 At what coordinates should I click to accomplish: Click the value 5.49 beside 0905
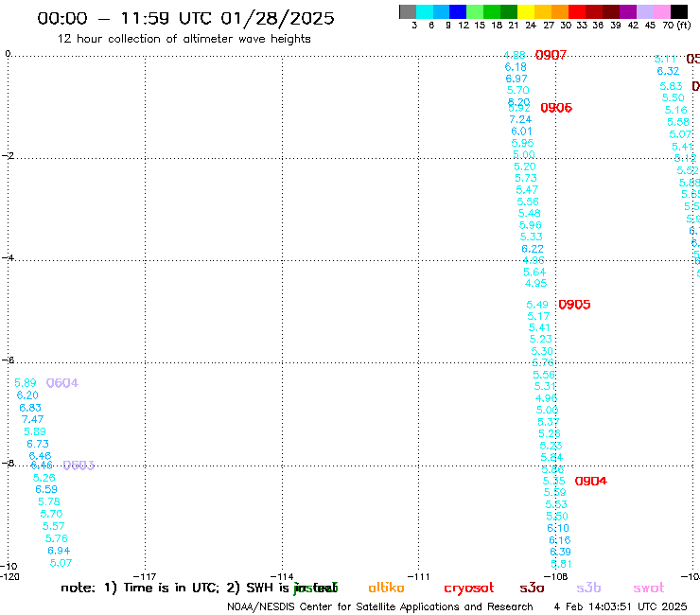pyautogui.click(x=537, y=305)
